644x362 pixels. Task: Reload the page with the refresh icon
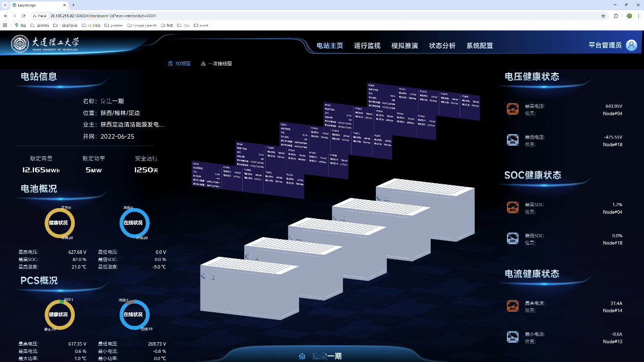tap(23, 16)
